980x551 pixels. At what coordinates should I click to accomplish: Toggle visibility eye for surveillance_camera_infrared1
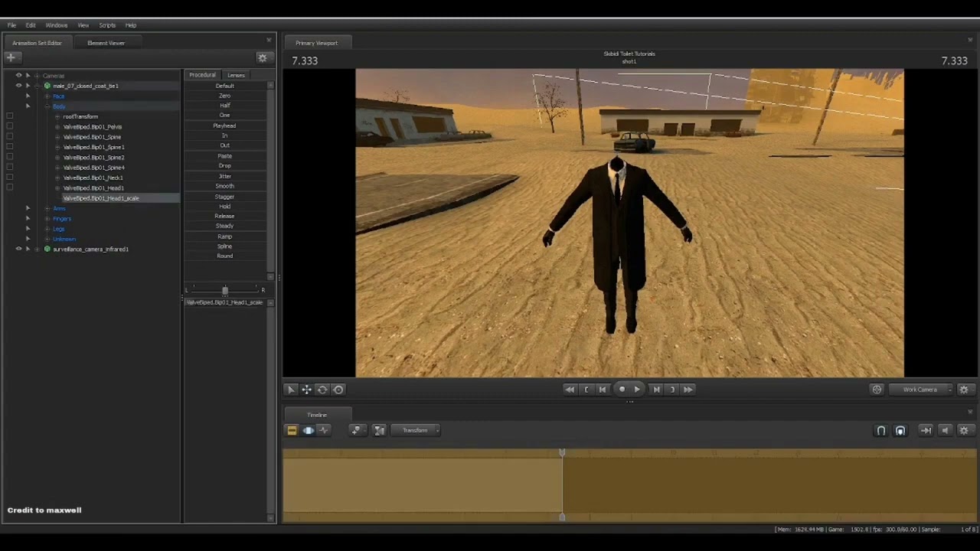click(x=18, y=249)
